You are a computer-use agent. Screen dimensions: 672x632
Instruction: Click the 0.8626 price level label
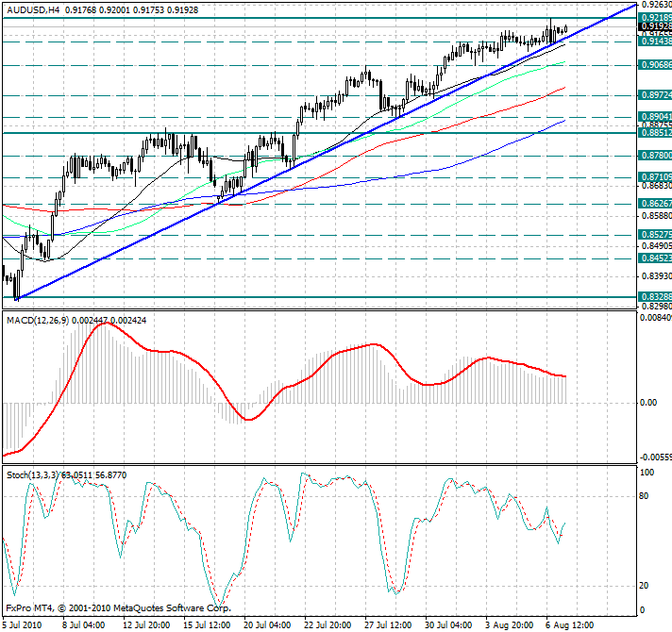pos(655,204)
